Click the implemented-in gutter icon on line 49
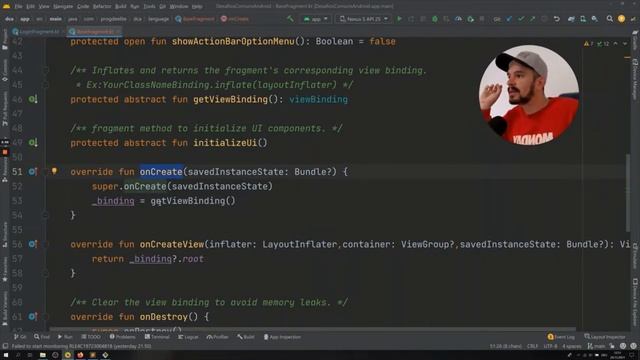This screenshot has width=640, height=360. [33, 142]
